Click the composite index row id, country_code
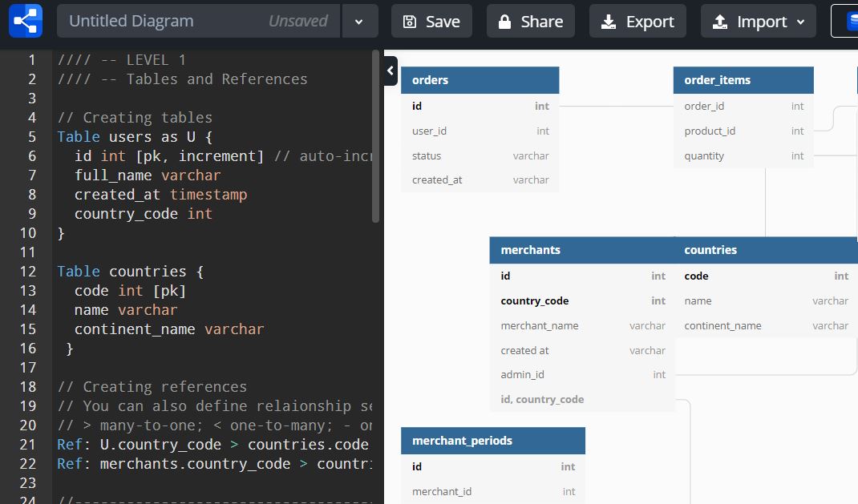 (x=542, y=399)
